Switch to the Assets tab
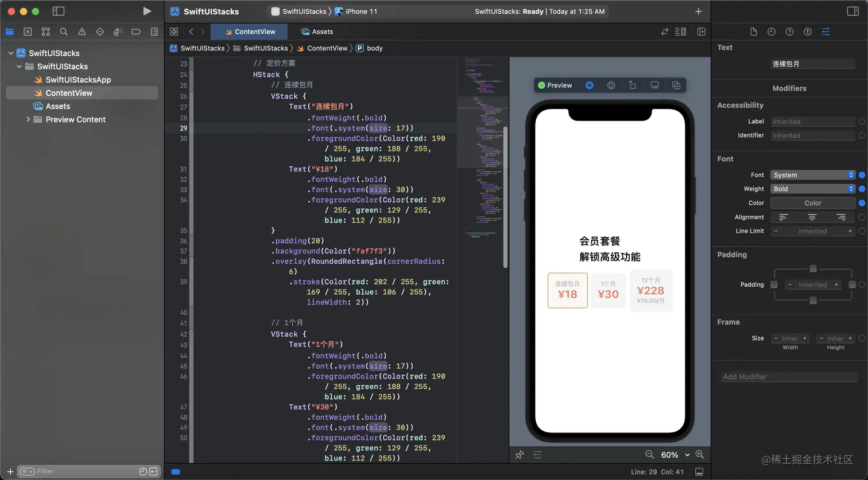This screenshot has width=868, height=480. click(317, 32)
